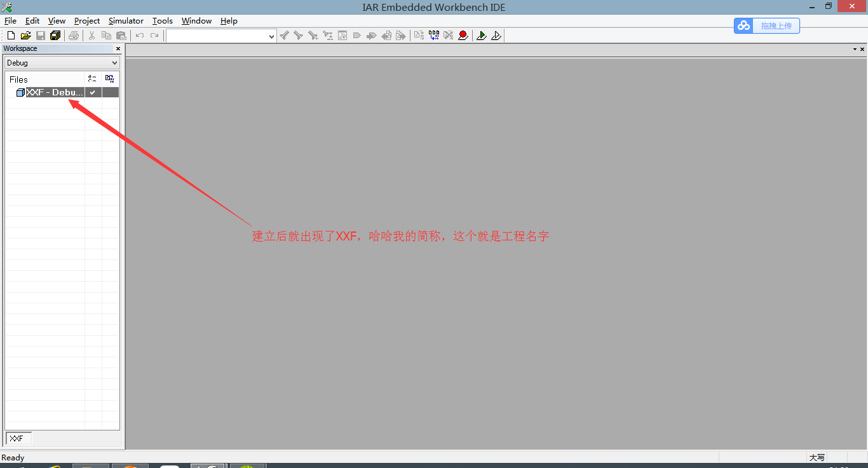
Task: Click in the quick search text field
Action: tap(217, 36)
